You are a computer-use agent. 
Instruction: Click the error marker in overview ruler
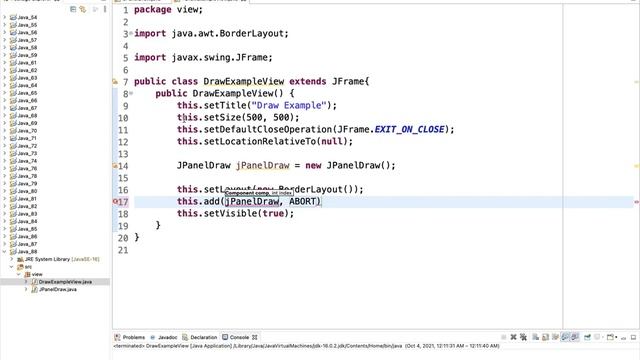point(637,202)
